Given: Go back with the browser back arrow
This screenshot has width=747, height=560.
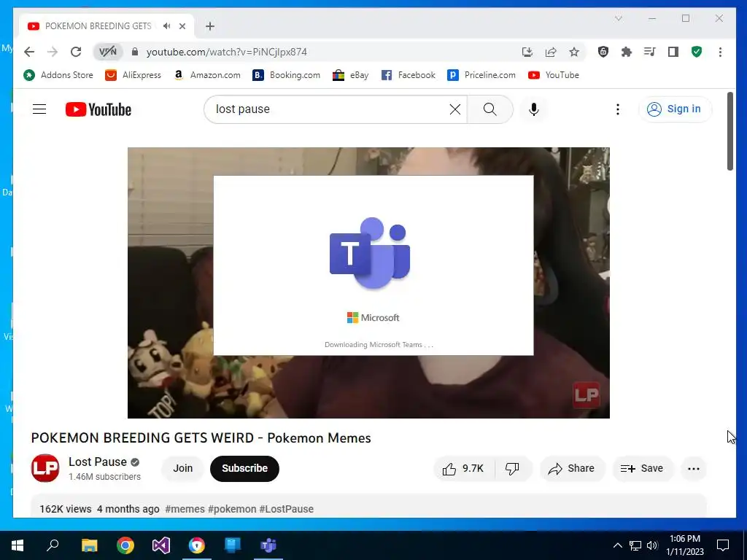Looking at the screenshot, I should [x=29, y=52].
